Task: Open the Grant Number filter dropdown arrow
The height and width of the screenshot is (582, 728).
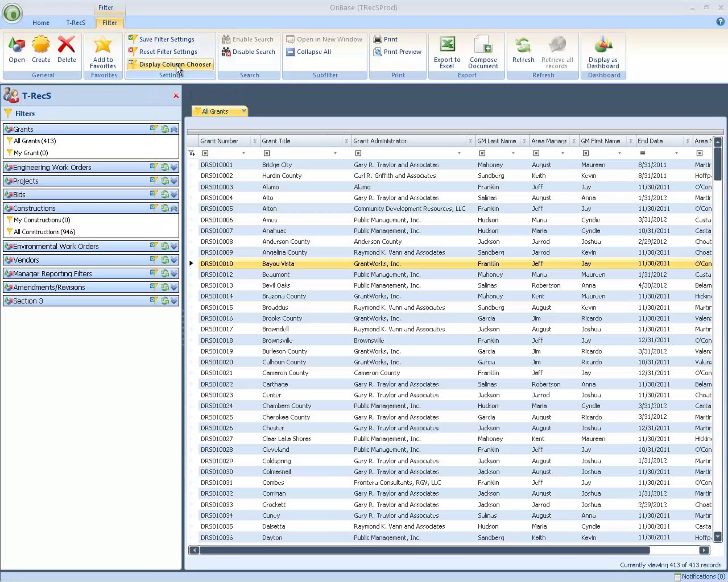Action: coord(244,153)
